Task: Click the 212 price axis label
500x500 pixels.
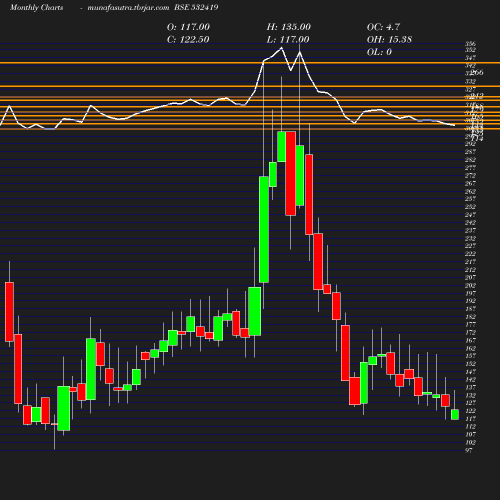Action: [x=470, y=270]
